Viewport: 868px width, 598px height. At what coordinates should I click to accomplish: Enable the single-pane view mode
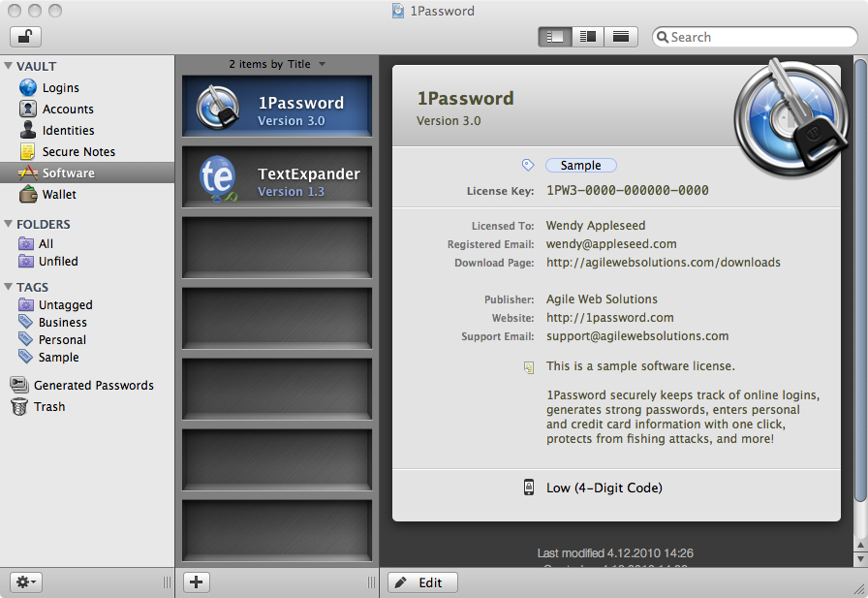click(557, 36)
